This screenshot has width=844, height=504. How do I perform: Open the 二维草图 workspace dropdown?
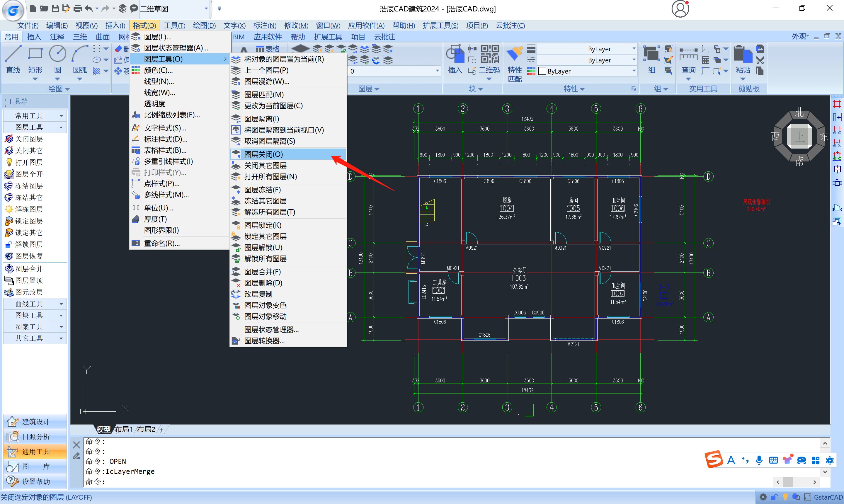tap(206, 9)
